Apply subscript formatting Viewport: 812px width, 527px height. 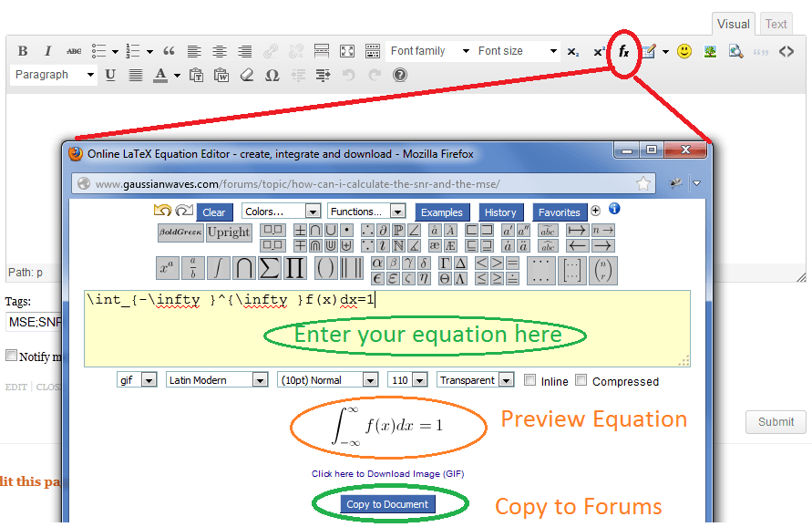pos(572,51)
